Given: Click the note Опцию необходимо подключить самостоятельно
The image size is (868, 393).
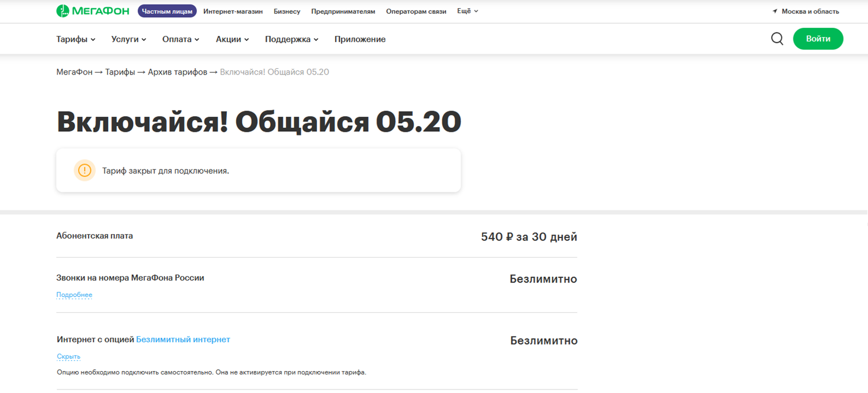Looking at the screenshot, I should pos(211,372).
